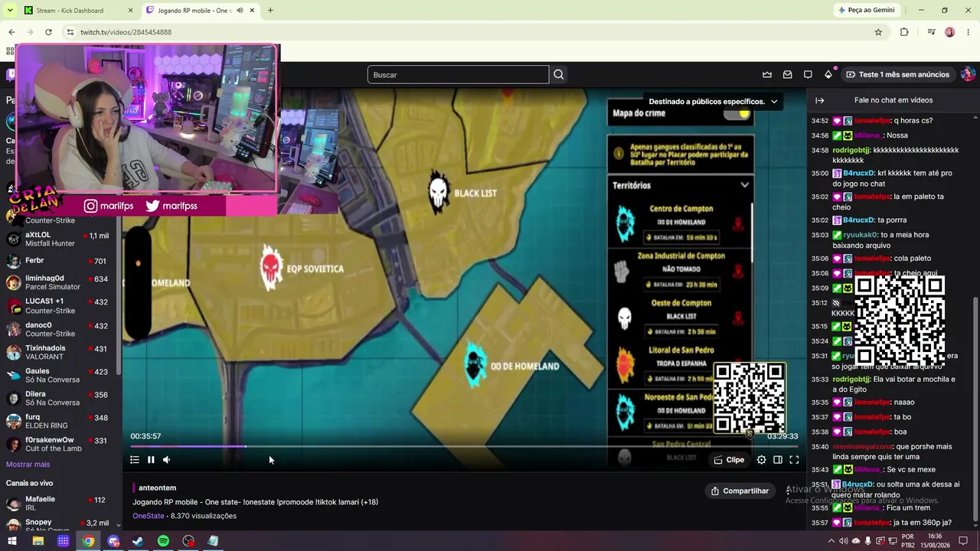This screenshot has width=980, height=551.
Task: Select liminhag0d channel from sidebar
Action: click(60, 282)
